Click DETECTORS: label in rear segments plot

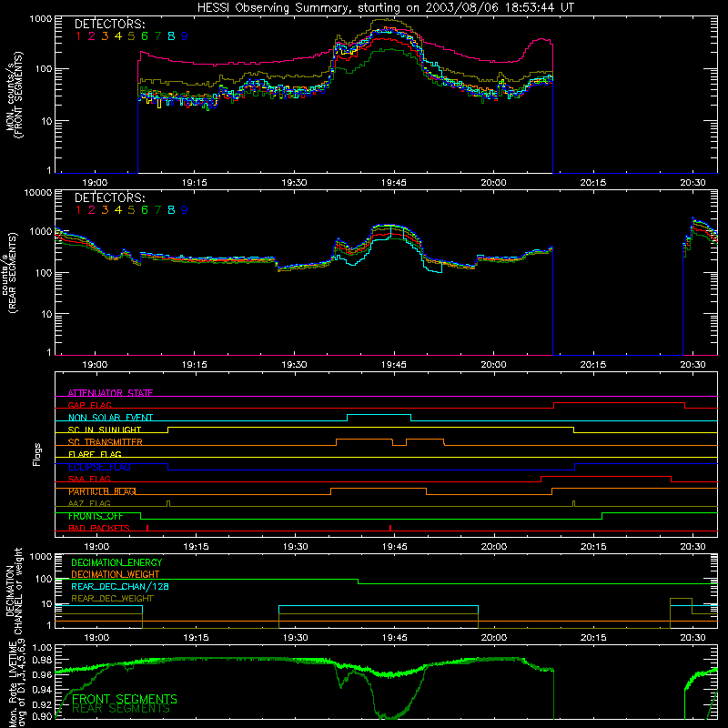tap(109, 197)
